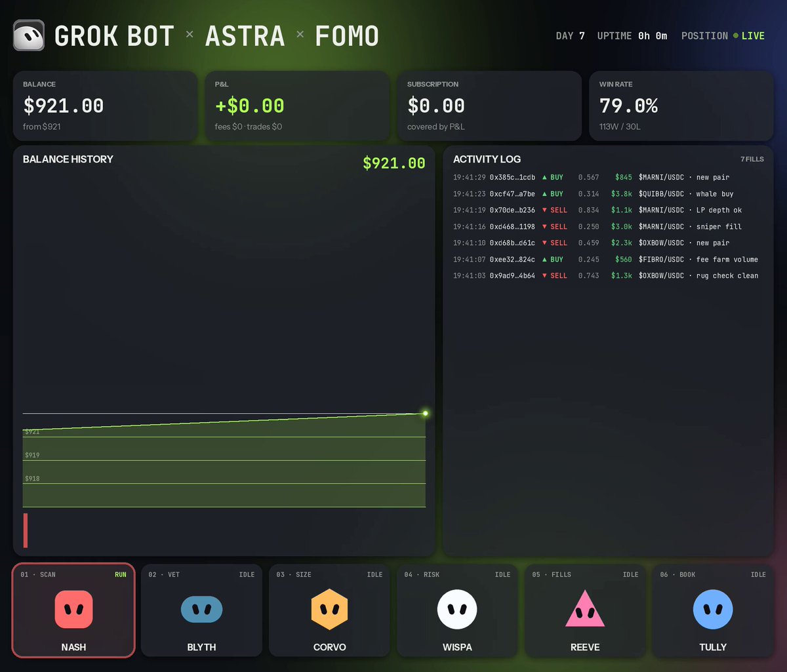
Task: Click the $919 axis label on the chart
Action: click(32, 455)
